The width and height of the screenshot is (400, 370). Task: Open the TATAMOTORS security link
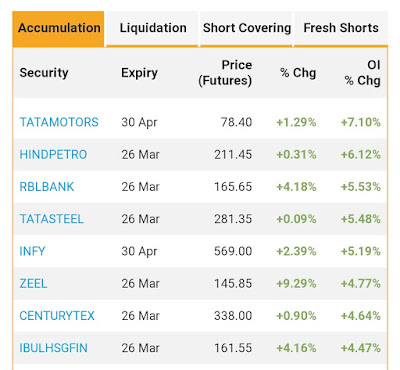click(59, 122)
